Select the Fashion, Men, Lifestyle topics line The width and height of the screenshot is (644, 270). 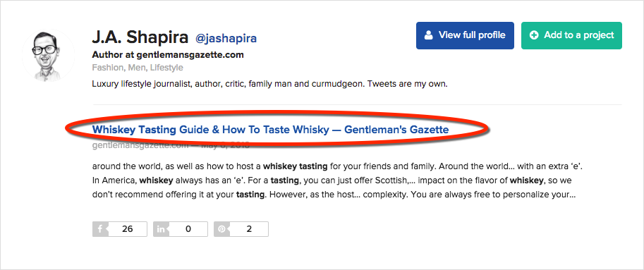[x=138, y=68]
